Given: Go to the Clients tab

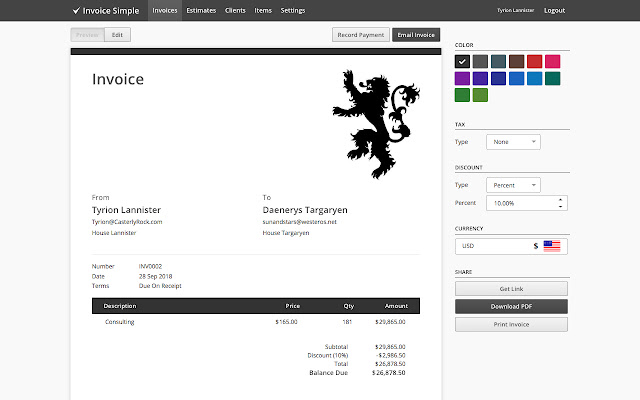Looking at the screenshot, I should pyautogui.click(x=235, y=10).
